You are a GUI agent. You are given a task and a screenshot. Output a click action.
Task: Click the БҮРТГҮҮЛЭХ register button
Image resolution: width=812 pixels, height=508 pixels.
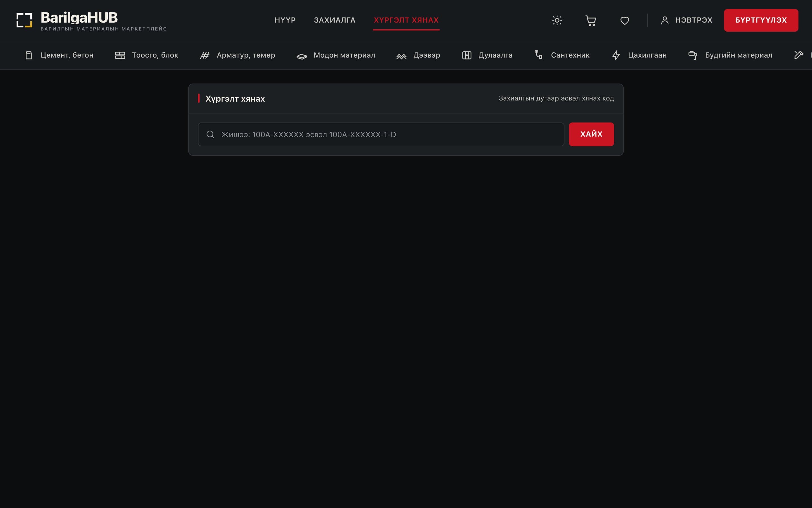(761, 20)
